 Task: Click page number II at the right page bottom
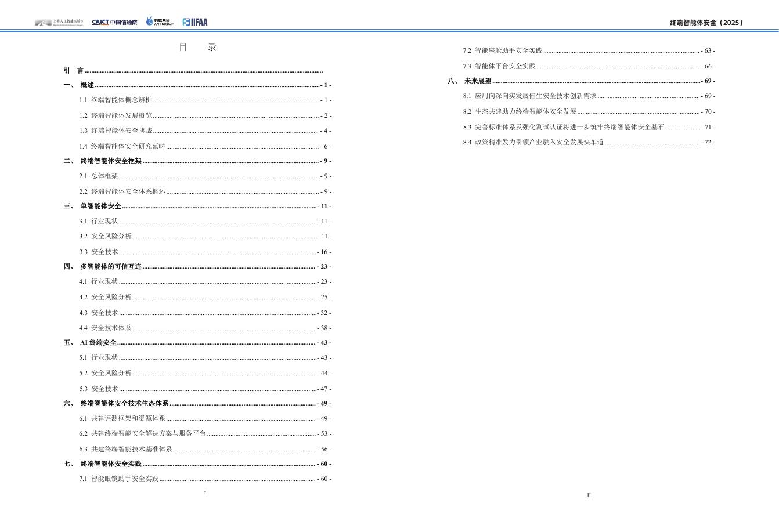(x=589, y=495)
